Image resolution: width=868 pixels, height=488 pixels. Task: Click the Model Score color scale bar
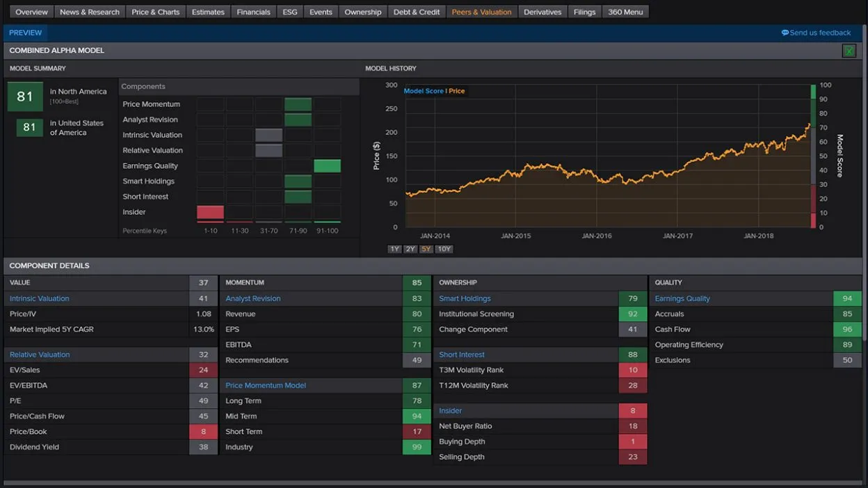pyautogui.click(x=813, y=156)
